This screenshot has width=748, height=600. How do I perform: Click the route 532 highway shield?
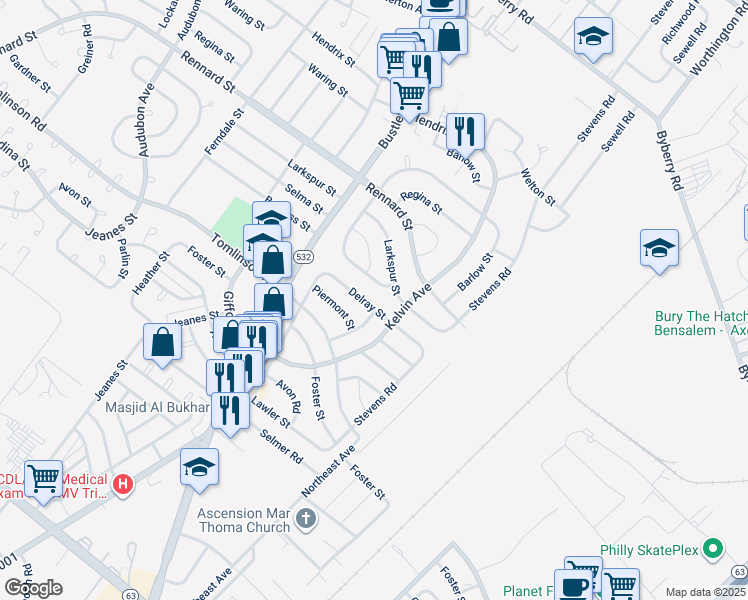(x=303, y=257)
